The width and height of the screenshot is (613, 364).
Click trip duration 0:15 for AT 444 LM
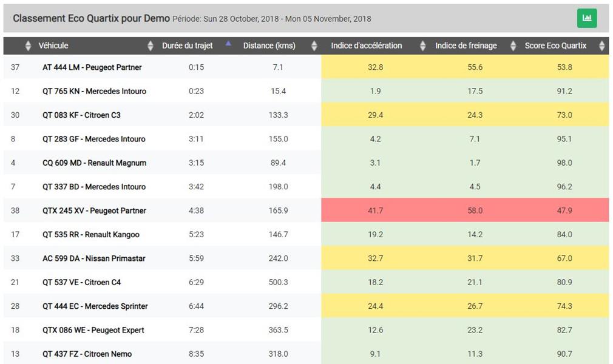(196, 67)
